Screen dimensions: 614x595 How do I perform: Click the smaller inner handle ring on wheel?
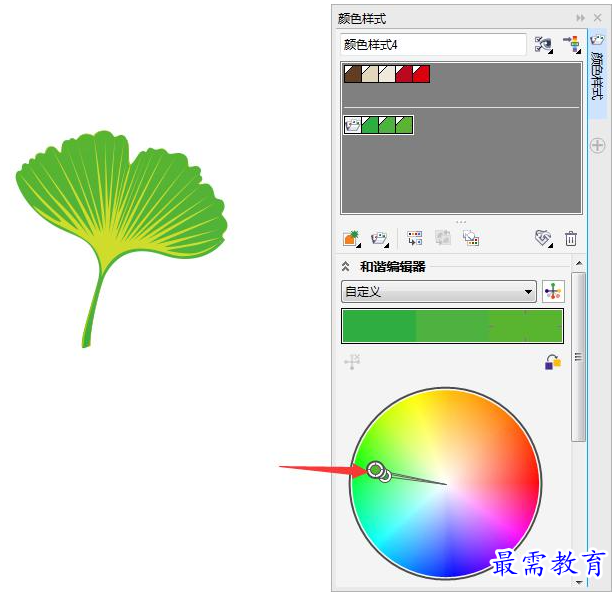(x=386, y=476)
